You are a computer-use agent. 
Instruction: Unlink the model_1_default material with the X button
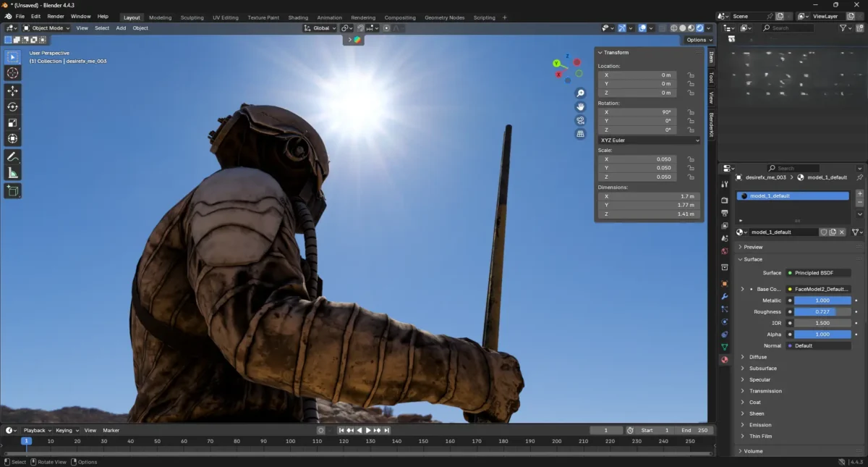point(842,232)
